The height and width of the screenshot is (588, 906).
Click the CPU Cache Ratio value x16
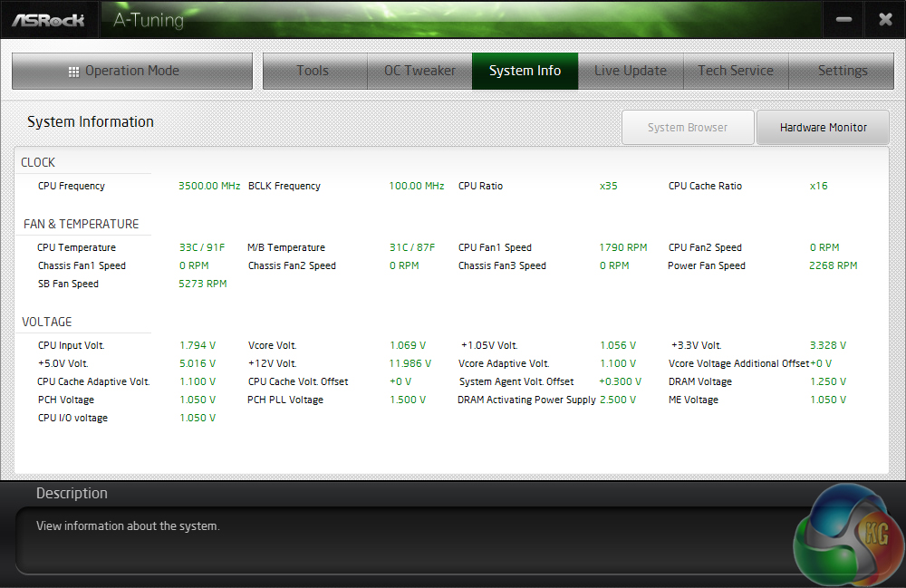pyautogui.click(x=819, y=186)
